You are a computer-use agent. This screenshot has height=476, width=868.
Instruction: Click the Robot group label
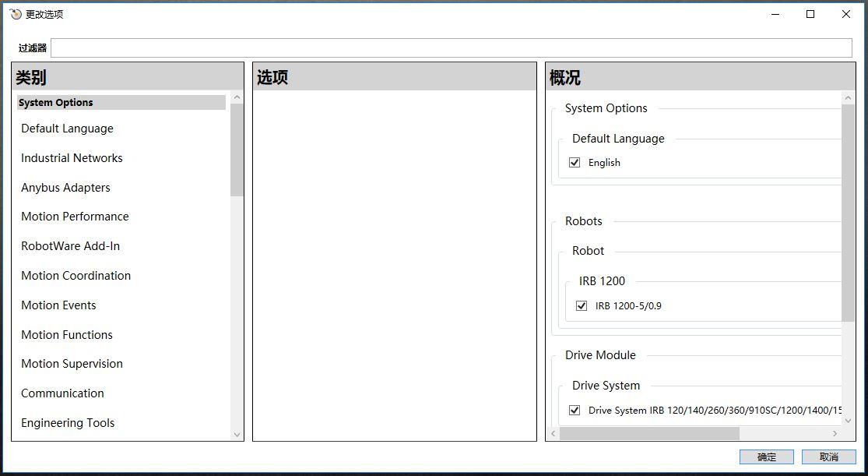tap(588, 251)
